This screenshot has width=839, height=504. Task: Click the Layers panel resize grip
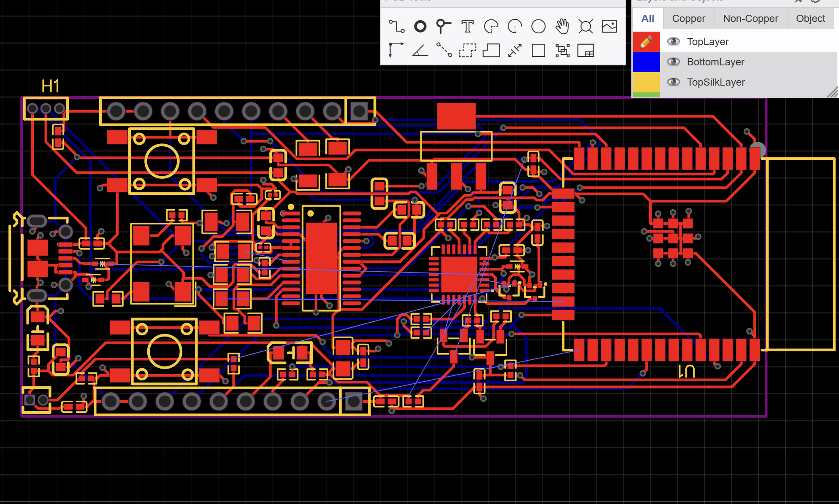(833, 92)
